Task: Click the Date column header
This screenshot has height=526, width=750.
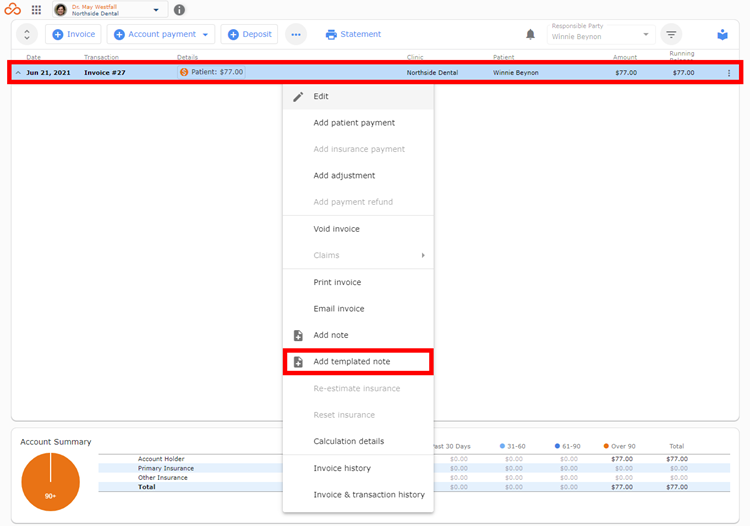Action: (33, 57)
